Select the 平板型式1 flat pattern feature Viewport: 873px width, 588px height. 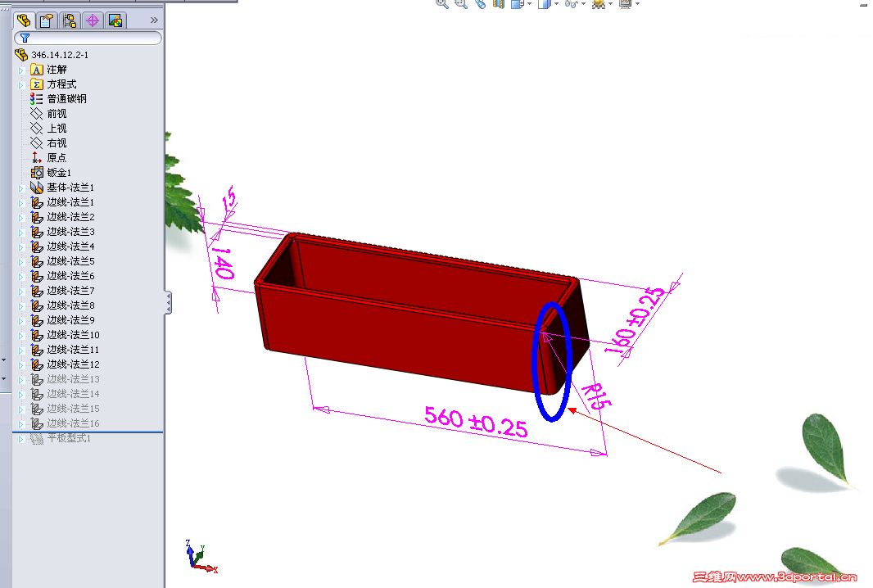[69, 438]
